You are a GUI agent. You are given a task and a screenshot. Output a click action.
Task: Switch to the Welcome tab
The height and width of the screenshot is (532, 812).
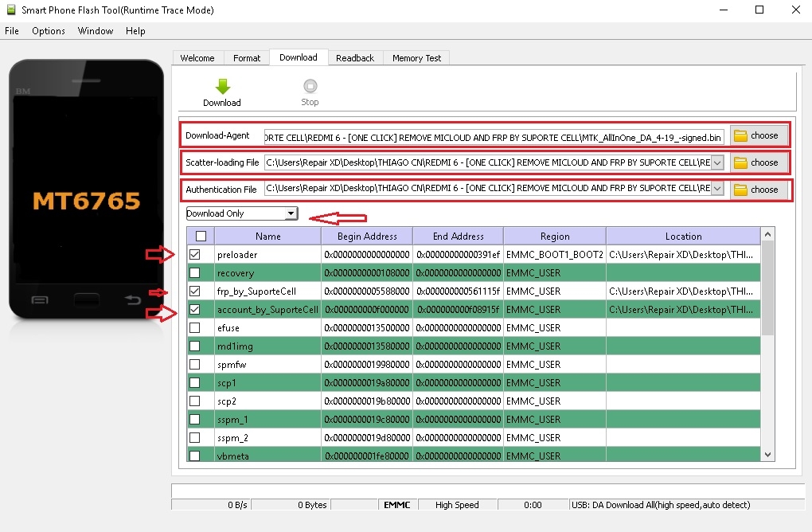pyautogui.click(x=197, y=58)
